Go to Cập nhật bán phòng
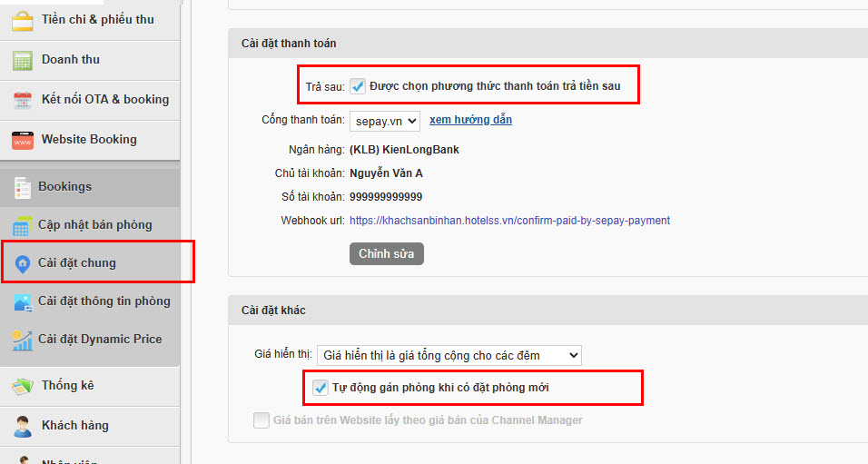 coord(90,225)
